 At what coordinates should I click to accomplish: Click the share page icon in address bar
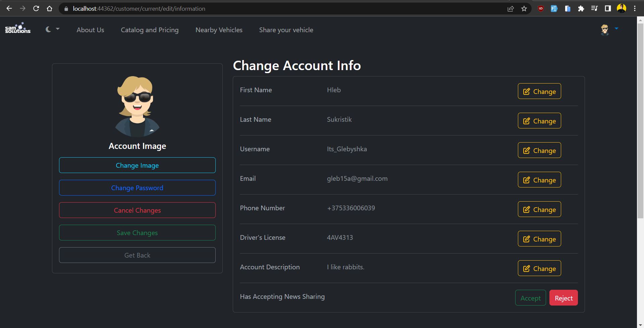coord(511,9)
